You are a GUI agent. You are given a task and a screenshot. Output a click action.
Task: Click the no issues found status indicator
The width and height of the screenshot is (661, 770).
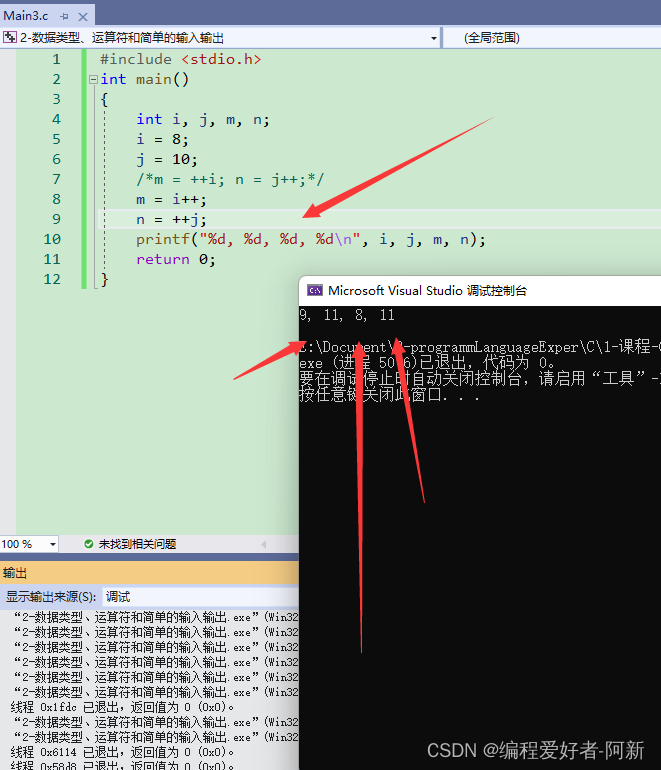coord(130,544)
